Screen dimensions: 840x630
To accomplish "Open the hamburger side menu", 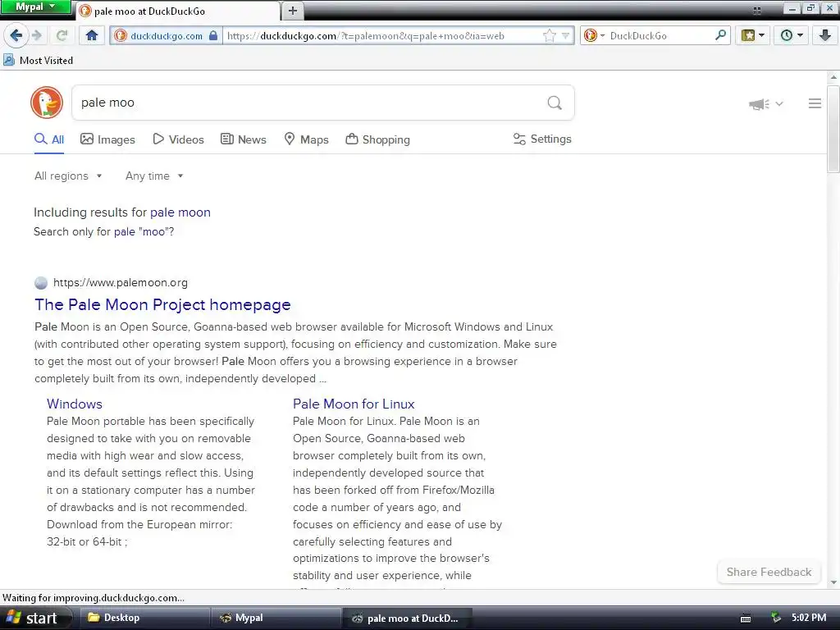I will click(815, 103).
